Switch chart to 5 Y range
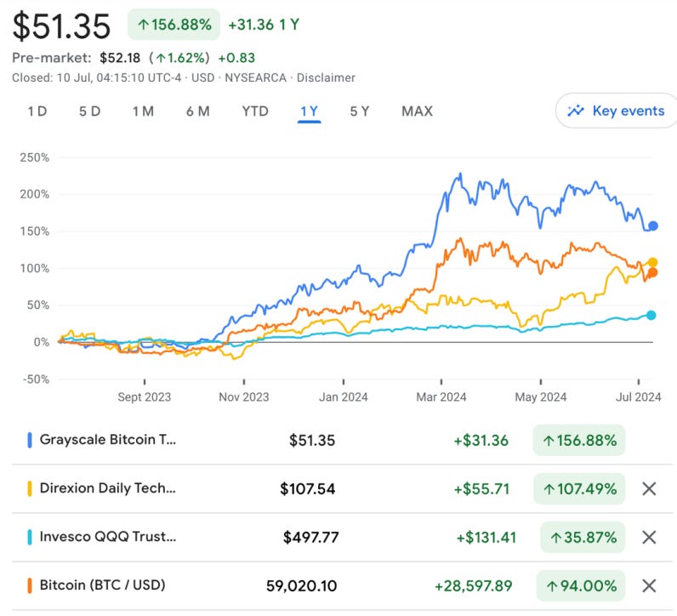The height and width of the screenshot is (616, 677). (360, 111)
